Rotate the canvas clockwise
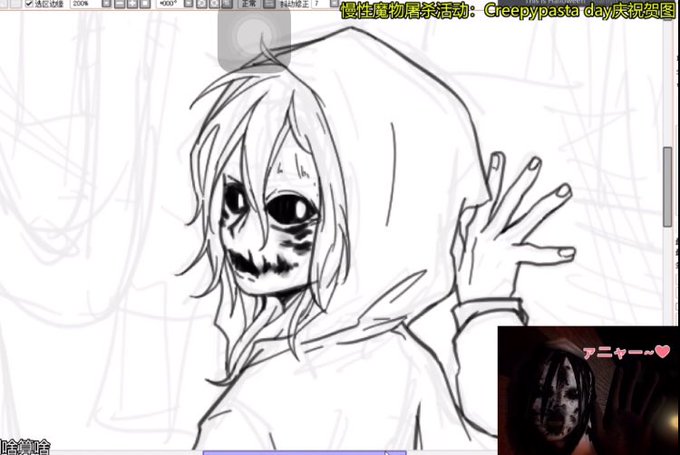Image resolution: width=680 pixels, height=455 pixels. pyautogui.click(x=214, y=3)
